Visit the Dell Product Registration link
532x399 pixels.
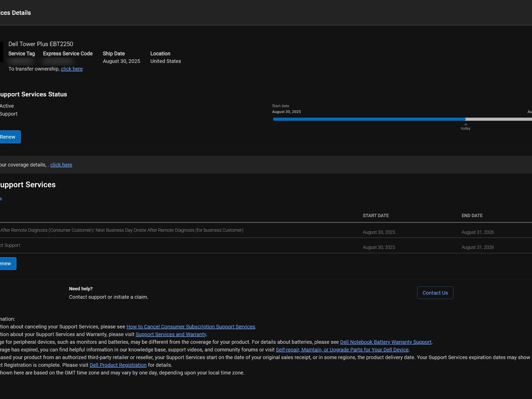coord(118,365)
